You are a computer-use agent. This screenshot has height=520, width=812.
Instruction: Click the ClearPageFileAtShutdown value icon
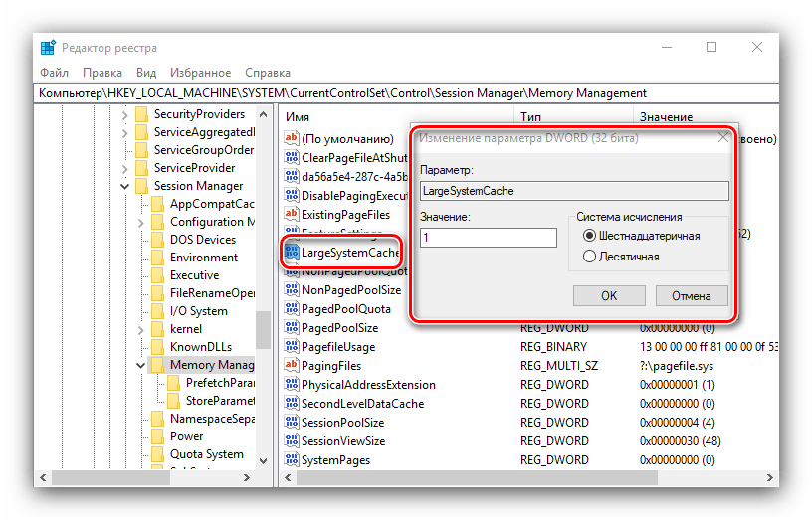coord(293,158)
